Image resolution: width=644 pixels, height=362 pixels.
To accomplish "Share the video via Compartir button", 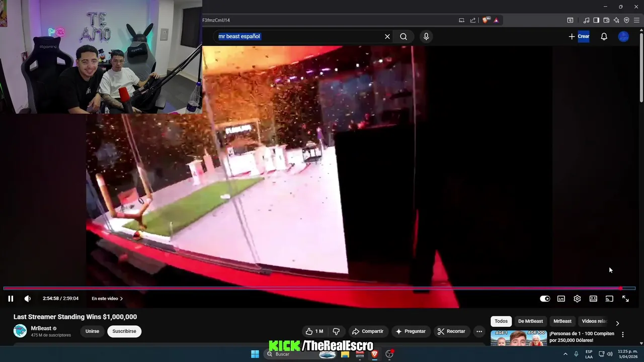I will 368,331.
